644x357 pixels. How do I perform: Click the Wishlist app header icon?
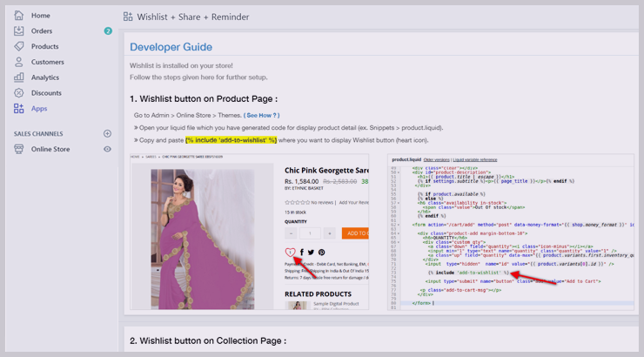coord(128,17)
